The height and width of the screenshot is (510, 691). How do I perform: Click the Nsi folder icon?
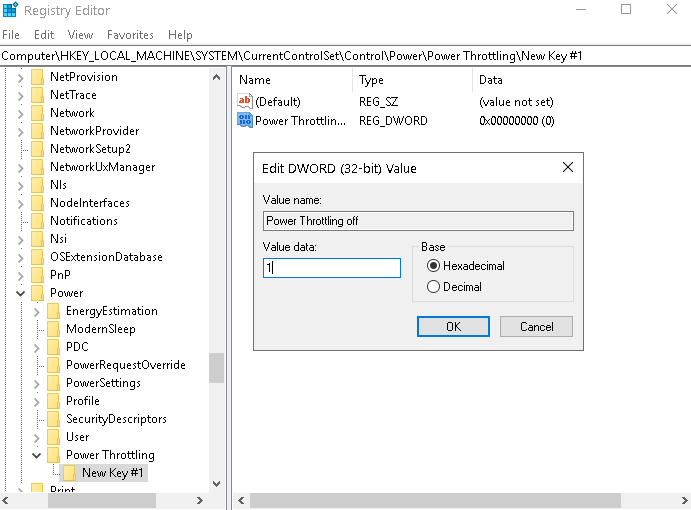pyautogui.click(x=38, y=239)
